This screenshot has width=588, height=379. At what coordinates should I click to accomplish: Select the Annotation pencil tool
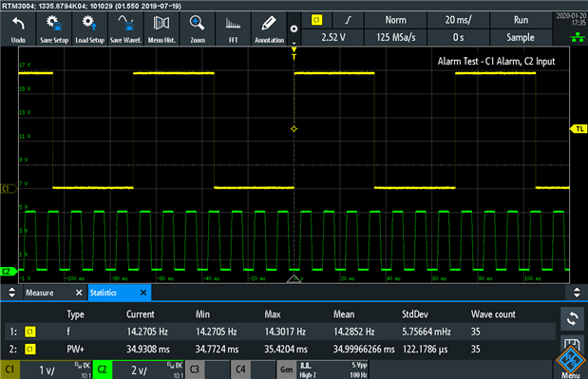(x=269, y=28)
